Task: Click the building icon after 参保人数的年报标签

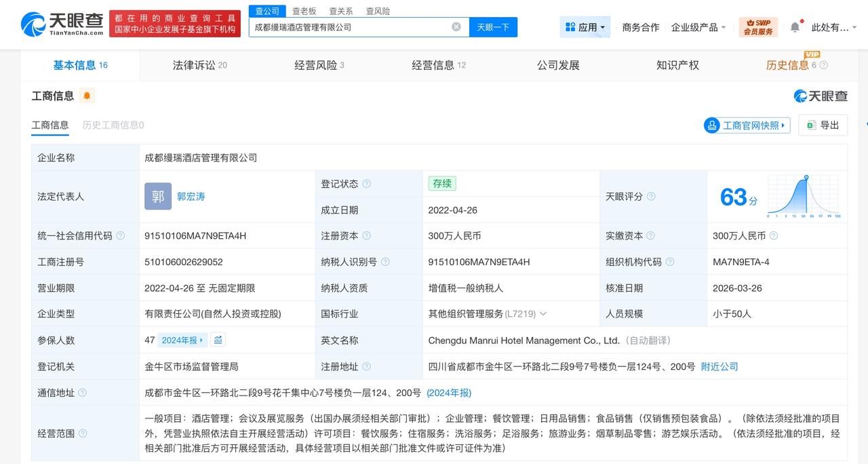Action: (x=218, y=339)
